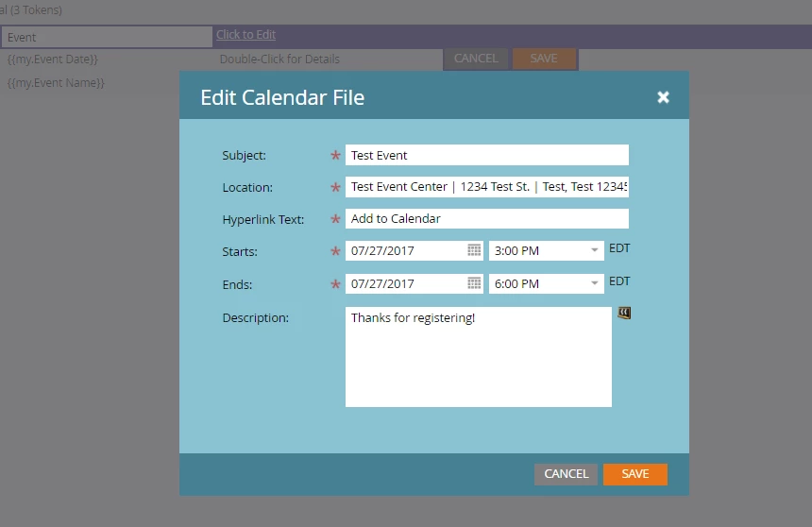812x527 pixels.
Task: Cancel the Edit Calendar File dialog
Action: point(566,474)
